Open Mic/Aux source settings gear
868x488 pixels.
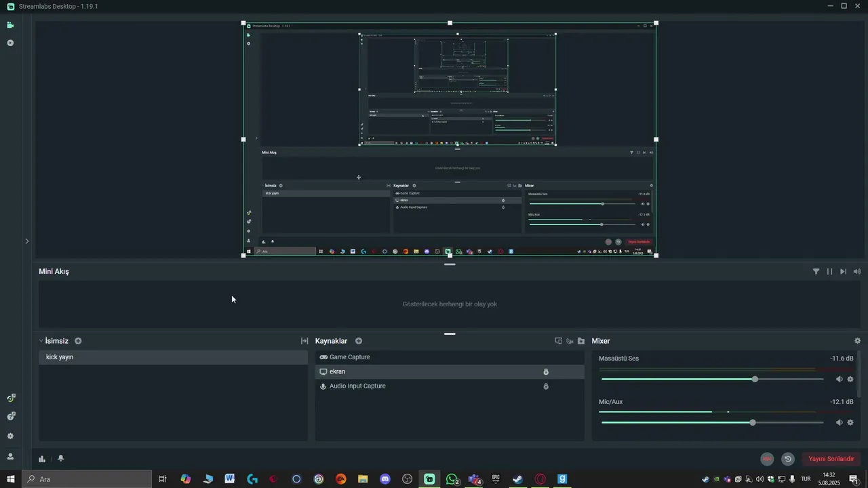tap(850, 422)
